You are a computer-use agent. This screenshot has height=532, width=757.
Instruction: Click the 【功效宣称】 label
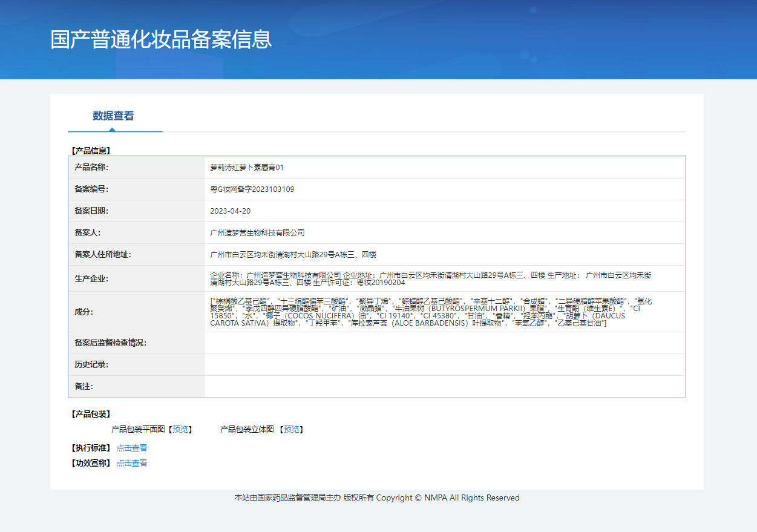pos(91,463)
